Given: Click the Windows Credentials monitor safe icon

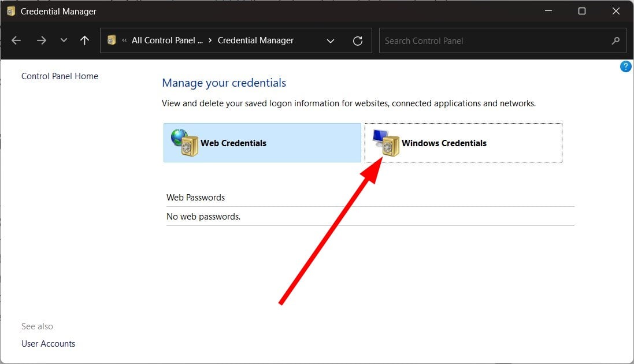Looking at the screenshot, I should (386, 143).
